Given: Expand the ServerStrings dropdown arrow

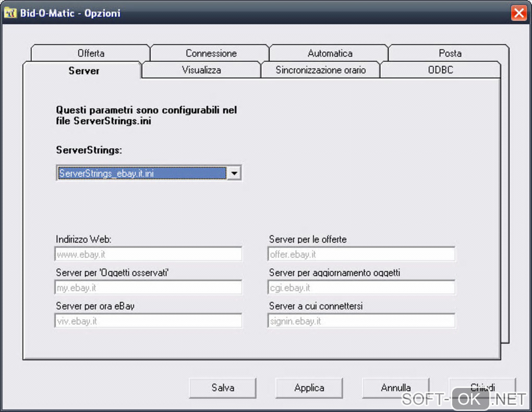Looking at the screenshot, I should click(234, 173).
